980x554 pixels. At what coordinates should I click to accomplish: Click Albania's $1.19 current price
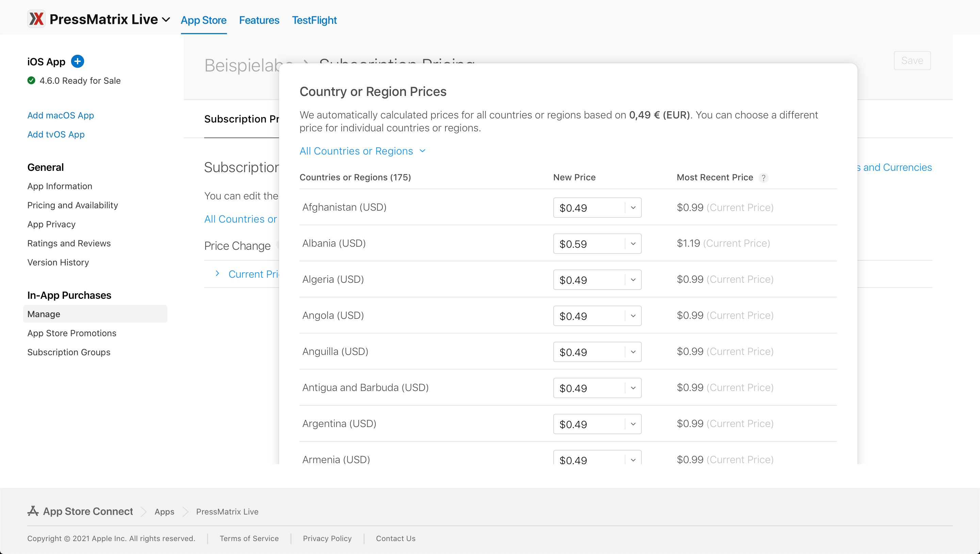688,243
